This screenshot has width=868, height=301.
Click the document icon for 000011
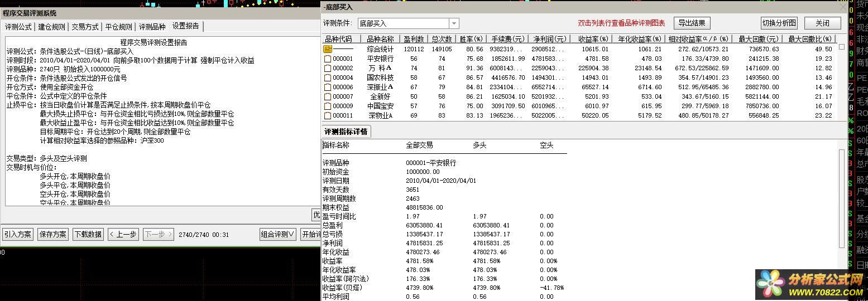tap(328, 115)
